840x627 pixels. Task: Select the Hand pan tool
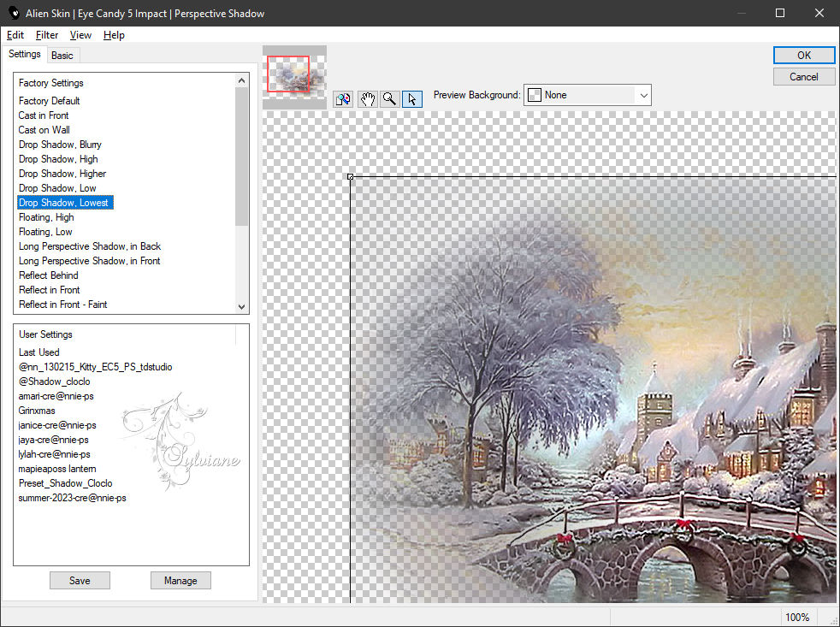tap(367, 98)
